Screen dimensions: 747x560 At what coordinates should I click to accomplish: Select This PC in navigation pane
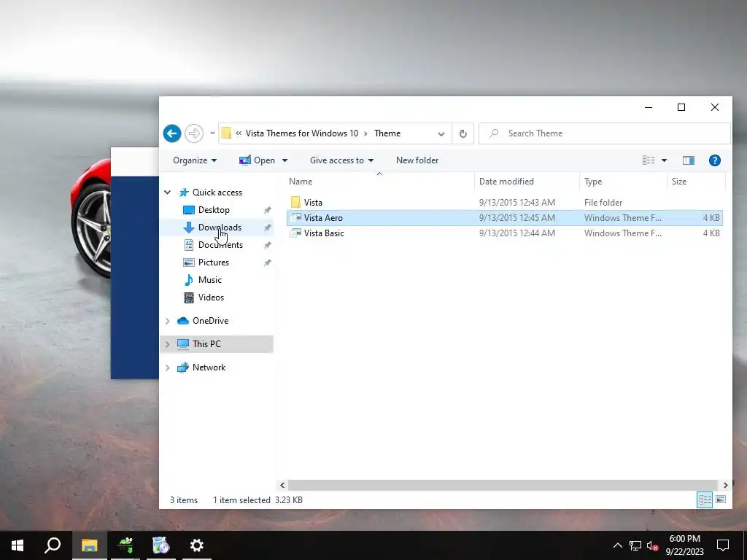[x=206, y=344]
